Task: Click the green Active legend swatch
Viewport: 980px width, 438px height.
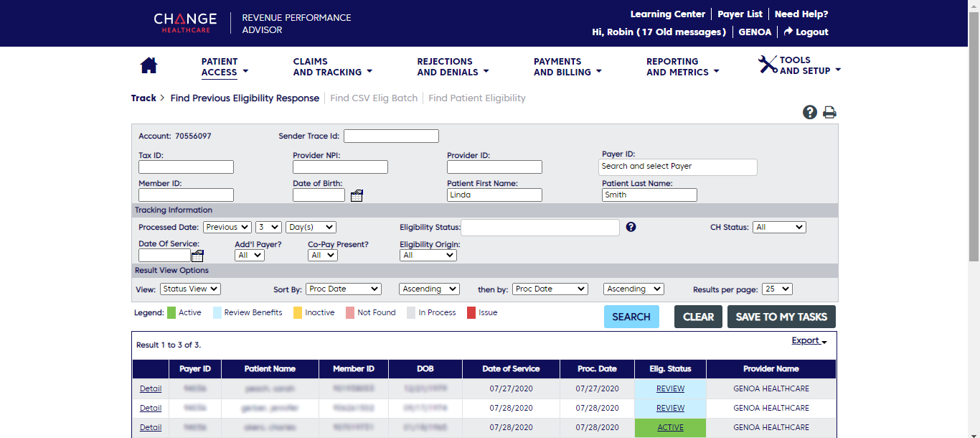Action: (171, 312)
